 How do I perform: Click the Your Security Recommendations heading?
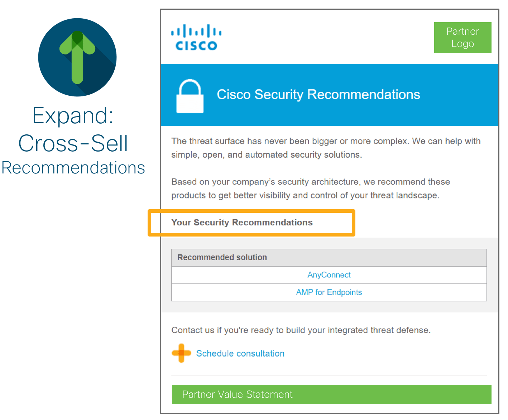coord(242,223)
